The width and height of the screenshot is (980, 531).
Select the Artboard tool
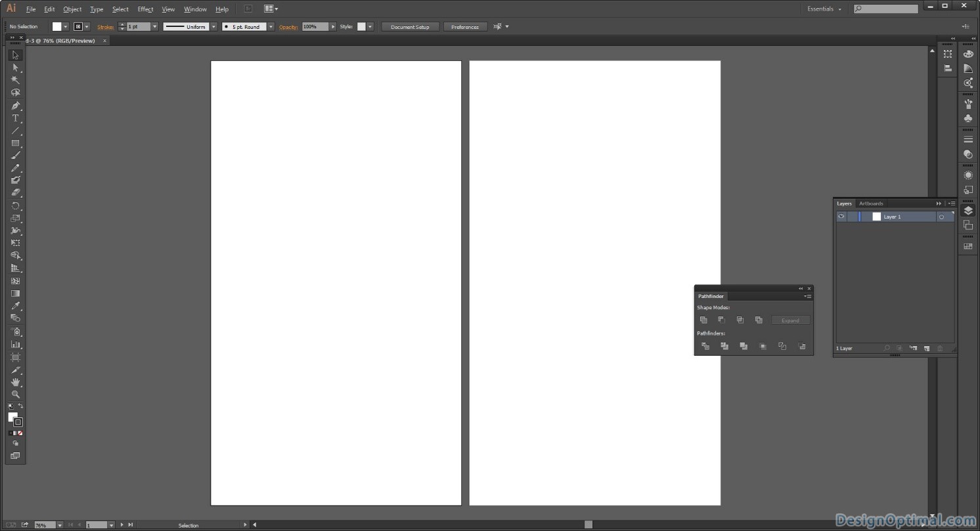tap(15, 357)
